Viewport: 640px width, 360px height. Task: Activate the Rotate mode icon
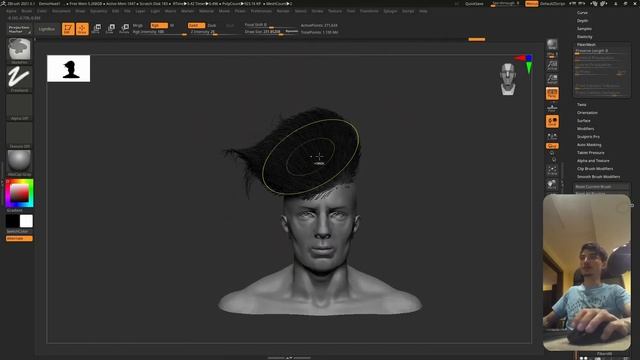(124, 29)
